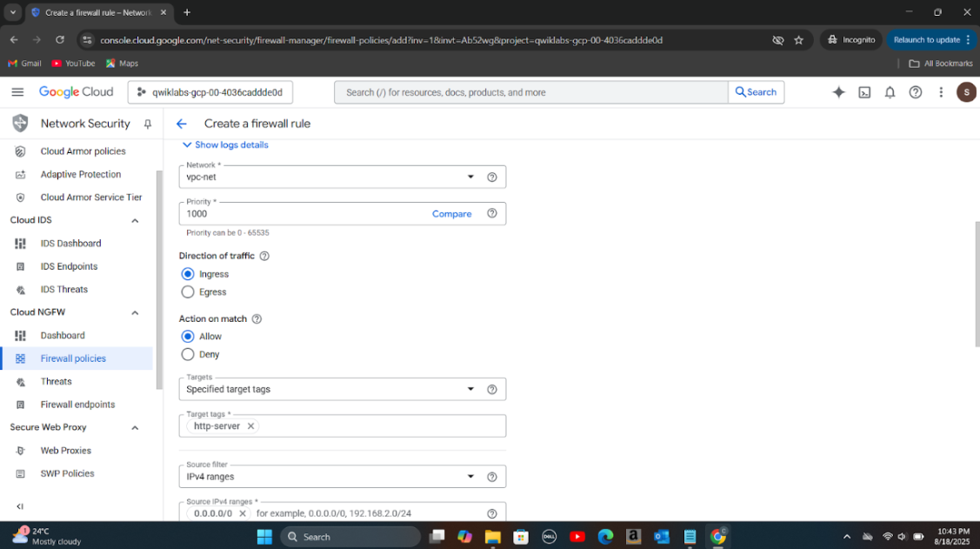The width and height of the screenshot is (980, 549).
Task: Click the help icon next to Priority field
Action: pos(492,213)
